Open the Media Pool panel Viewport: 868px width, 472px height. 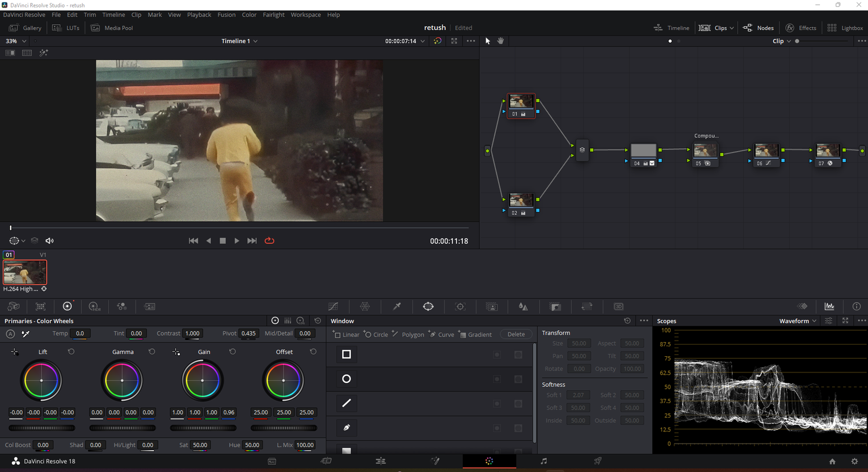point(112,28)
